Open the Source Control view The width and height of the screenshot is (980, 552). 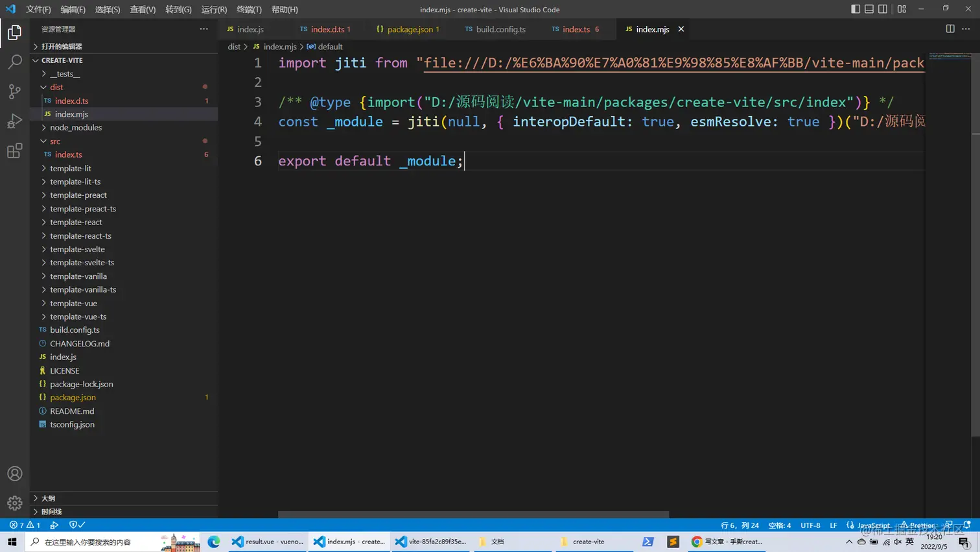coord(14,91)
